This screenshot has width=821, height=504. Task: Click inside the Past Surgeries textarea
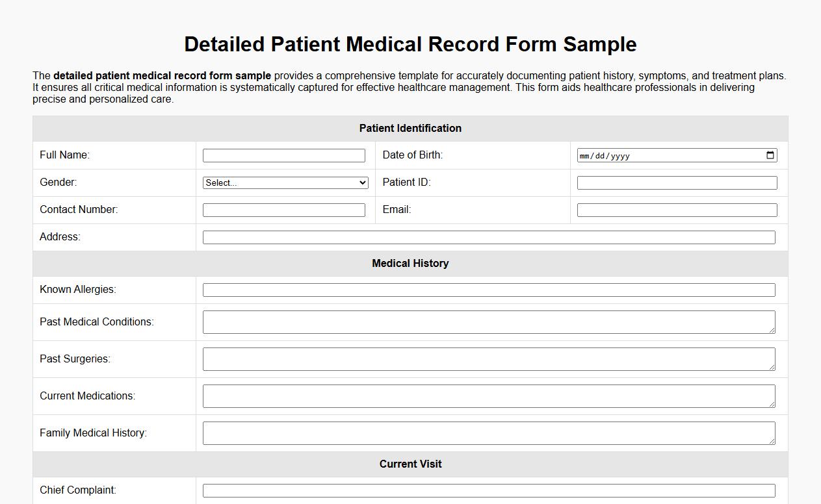489,359
